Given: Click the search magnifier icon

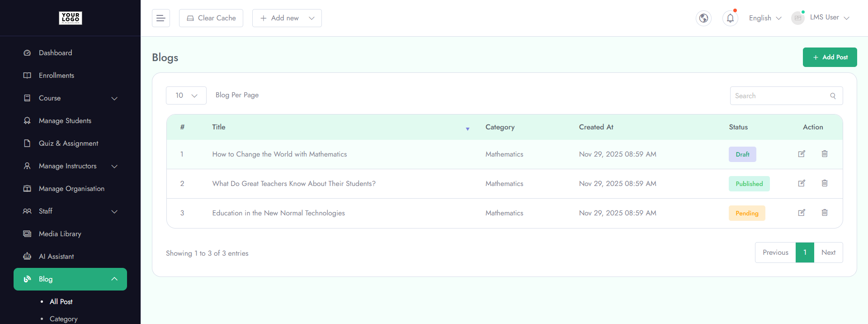Looking at the screenshot, I should point(833,96).
